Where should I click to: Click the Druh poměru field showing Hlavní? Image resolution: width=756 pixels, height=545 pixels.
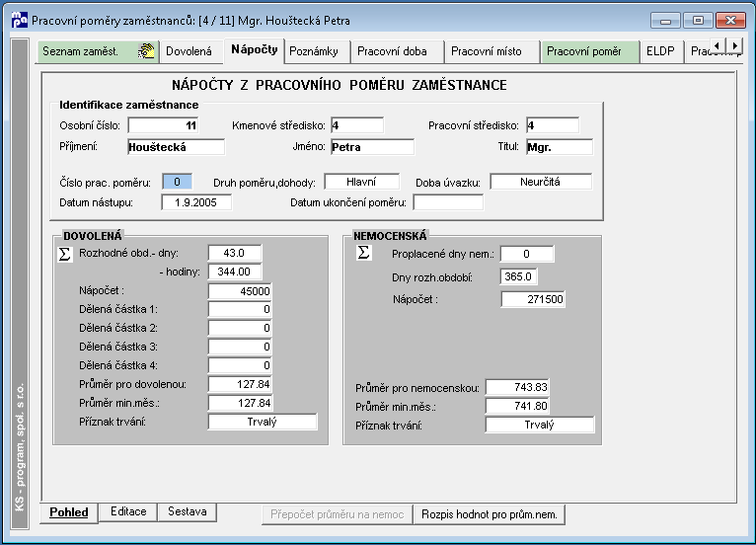(x=361, y=182)
